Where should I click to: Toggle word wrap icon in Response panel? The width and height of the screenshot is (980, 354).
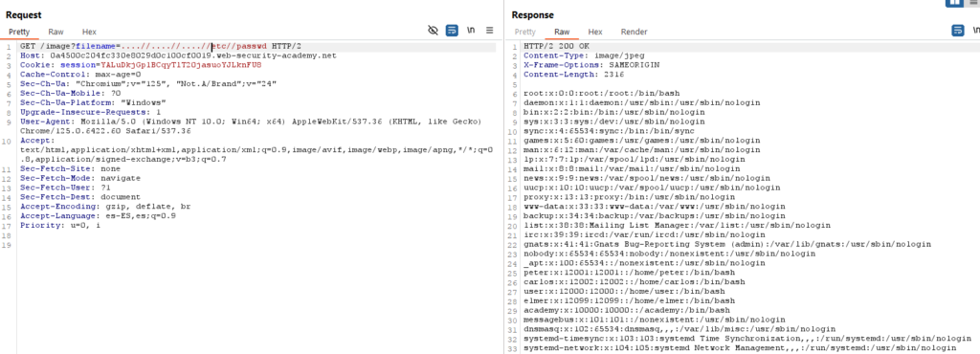(957, 31)
